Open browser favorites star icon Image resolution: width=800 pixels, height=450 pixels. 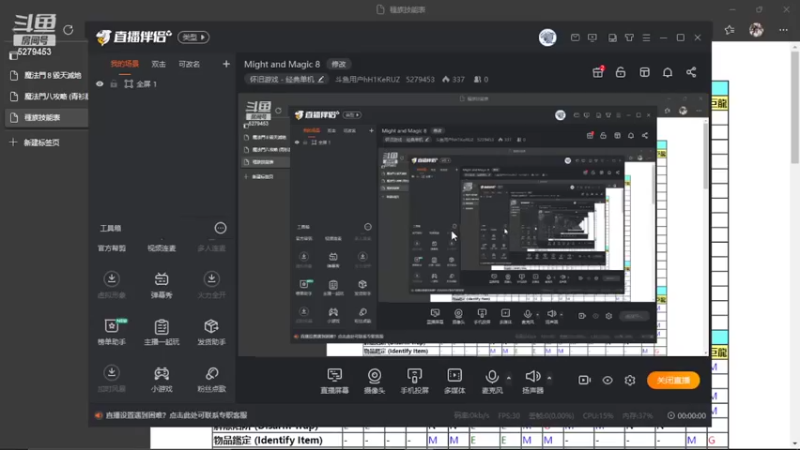730,30
